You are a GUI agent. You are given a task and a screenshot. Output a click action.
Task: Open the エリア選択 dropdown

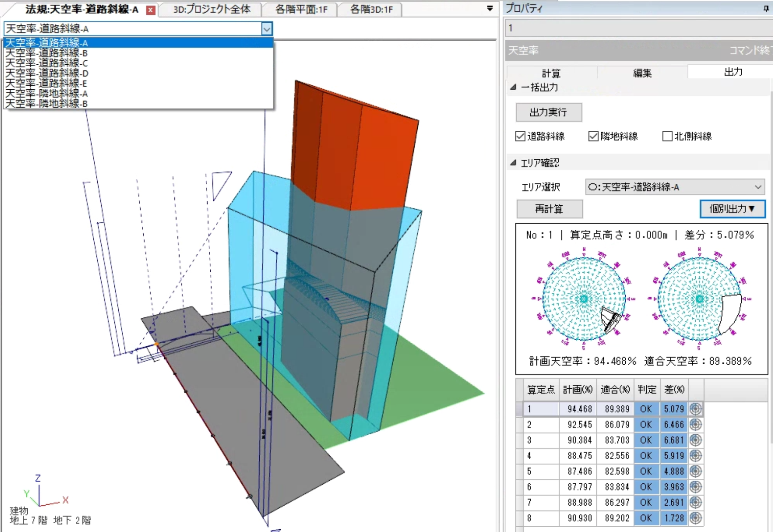[x=675, y=187]
